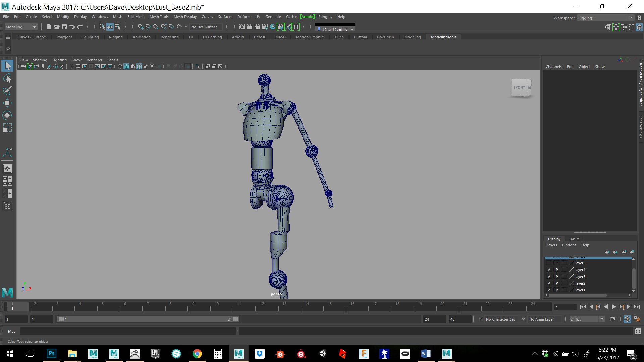The height and width of the screenshot is (362, 644).
Task: Open the Render View clapperboard icon
Action: (x=241, y=27)
